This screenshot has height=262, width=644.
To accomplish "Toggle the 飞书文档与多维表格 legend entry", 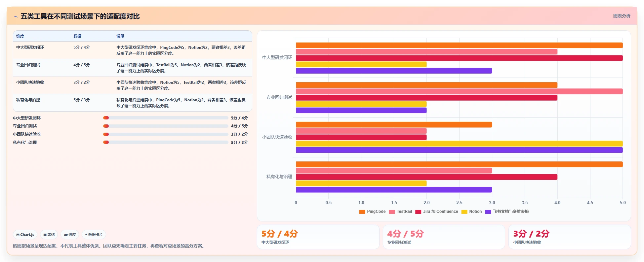I will 507,212.
